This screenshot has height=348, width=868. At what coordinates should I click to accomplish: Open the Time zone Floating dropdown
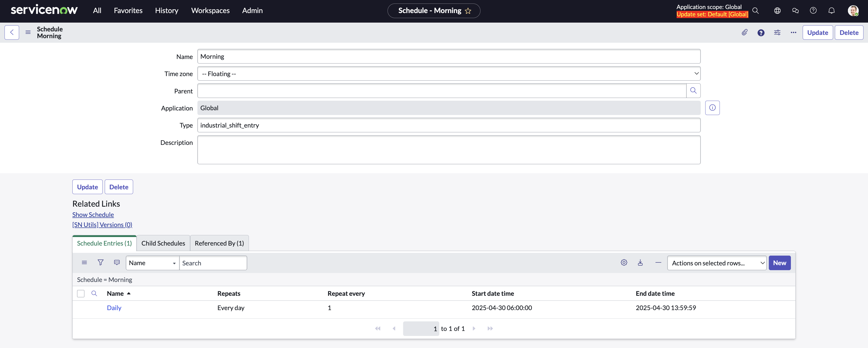(449, 73)
